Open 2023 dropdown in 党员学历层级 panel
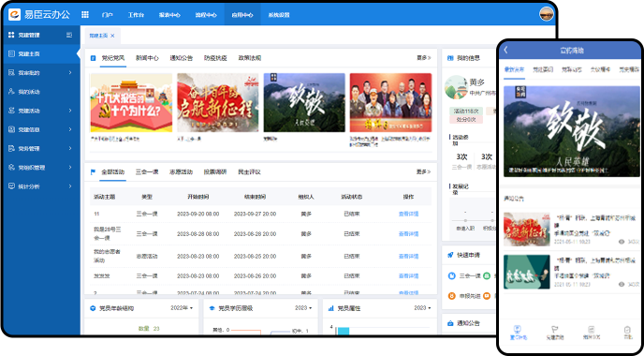The width and height of the screenshot is (644, 356). pos(303,308)
